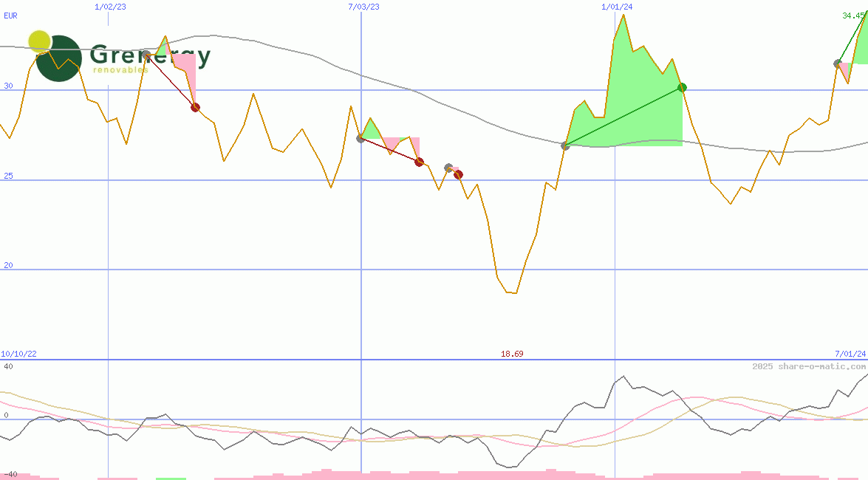Select the 1/01/24 date label
Image resolution: width=868 pixels, height=480 pixels.
[617, 7]
